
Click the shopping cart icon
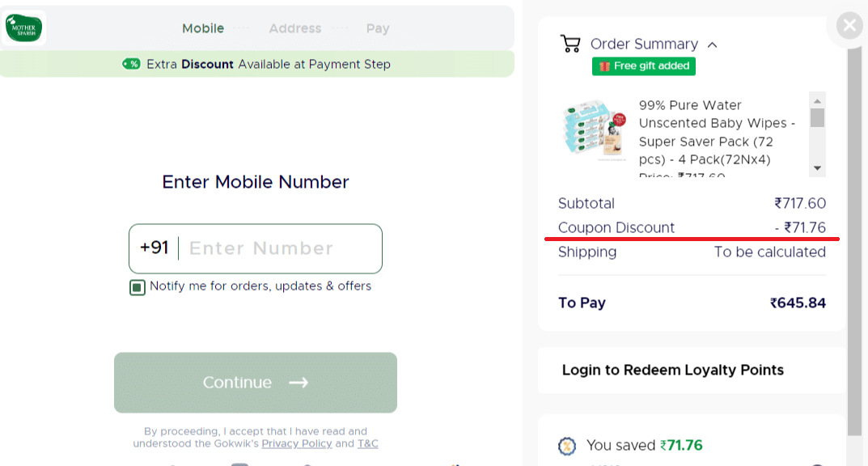click(x=570, y=44)
